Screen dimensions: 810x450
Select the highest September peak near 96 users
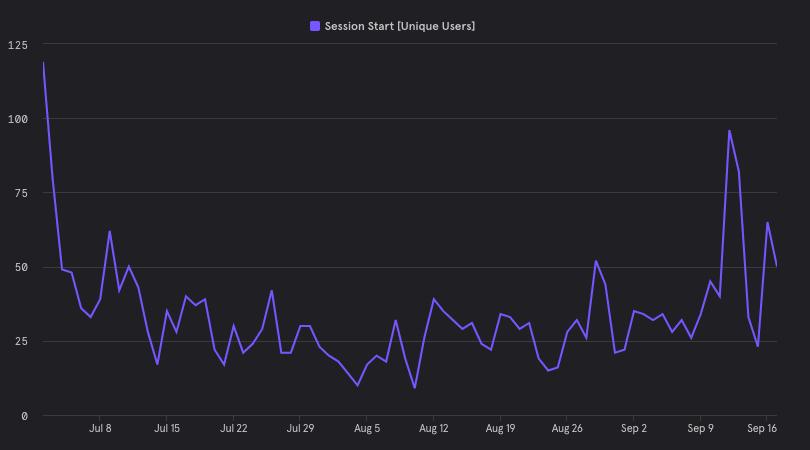[x=729, y=131]
